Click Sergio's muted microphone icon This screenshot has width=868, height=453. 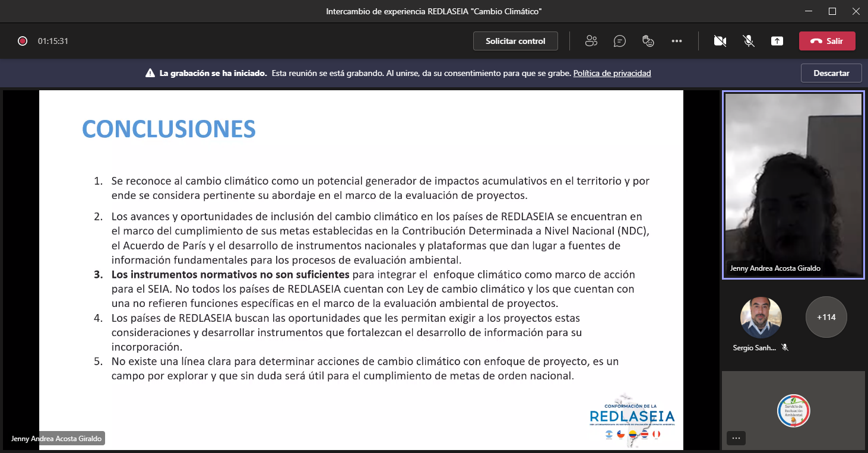click(x=785, y=348)
